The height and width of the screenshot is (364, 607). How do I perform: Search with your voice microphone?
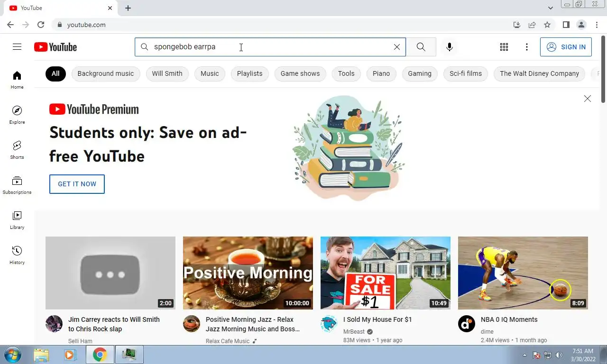[450, 47]
